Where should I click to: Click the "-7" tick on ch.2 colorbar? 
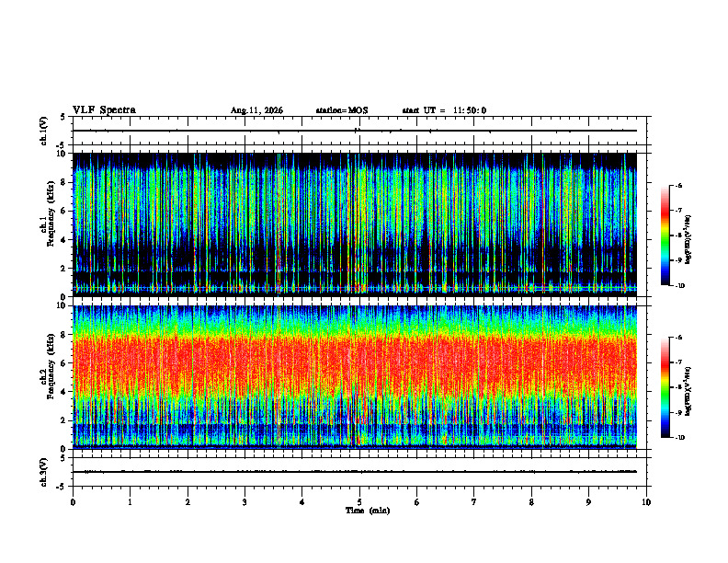(x=678, y=362)
